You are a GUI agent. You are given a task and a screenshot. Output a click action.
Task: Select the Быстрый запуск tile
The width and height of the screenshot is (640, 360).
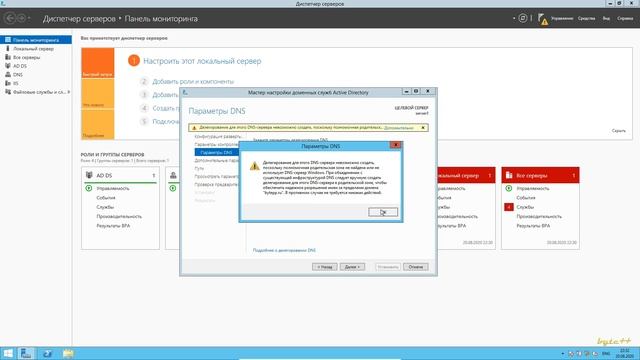(x=98, y=63)
